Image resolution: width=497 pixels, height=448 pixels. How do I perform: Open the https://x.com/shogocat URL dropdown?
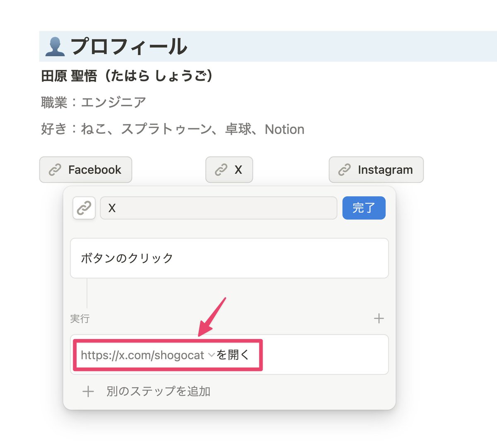click(x=147, y=355)
